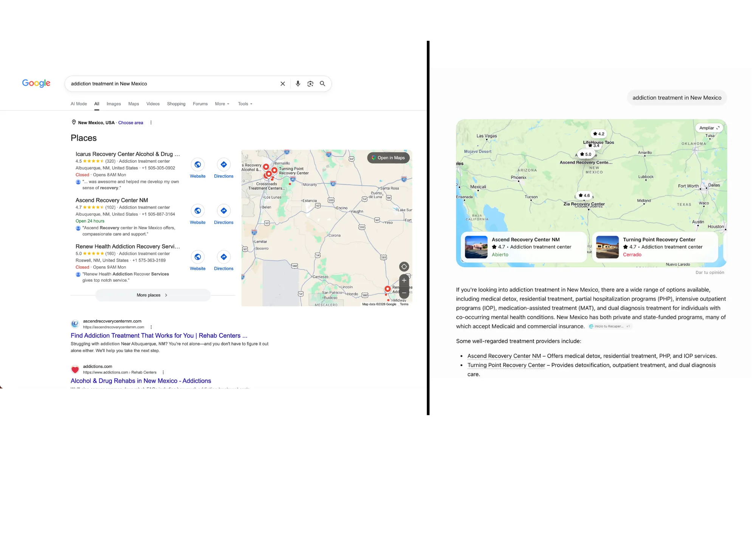Zoom out on the Google map
This screenshot has height=534, width=756.
pos(404,292)
